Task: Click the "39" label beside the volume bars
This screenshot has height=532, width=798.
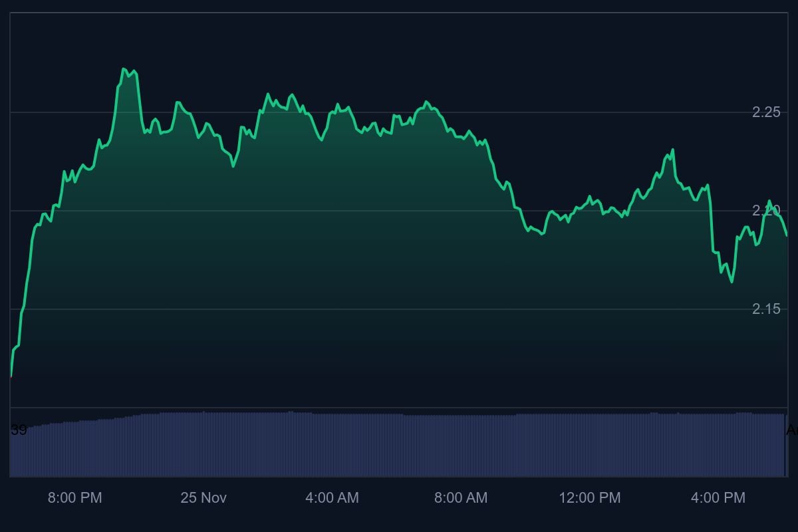Action: [19, 430]
